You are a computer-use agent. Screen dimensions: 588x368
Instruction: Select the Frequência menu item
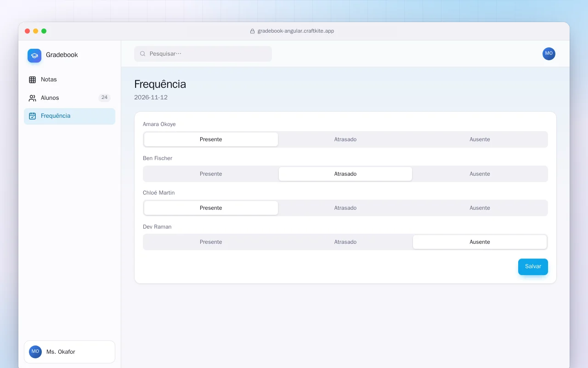69,116
